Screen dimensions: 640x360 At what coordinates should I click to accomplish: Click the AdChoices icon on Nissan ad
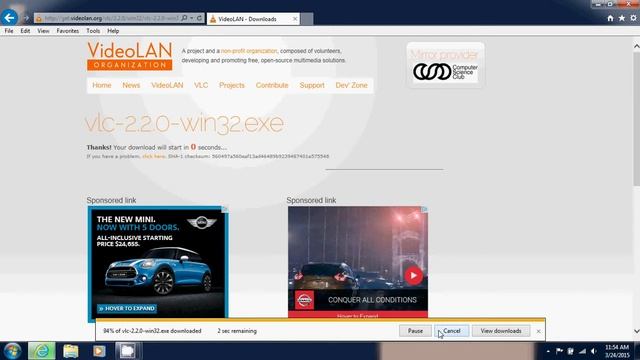coord(424,209)
